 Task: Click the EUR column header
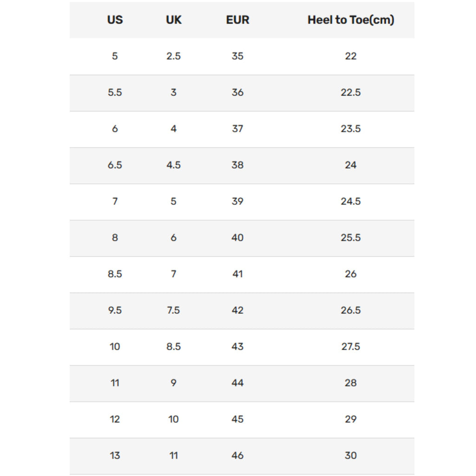click(238, 20)
